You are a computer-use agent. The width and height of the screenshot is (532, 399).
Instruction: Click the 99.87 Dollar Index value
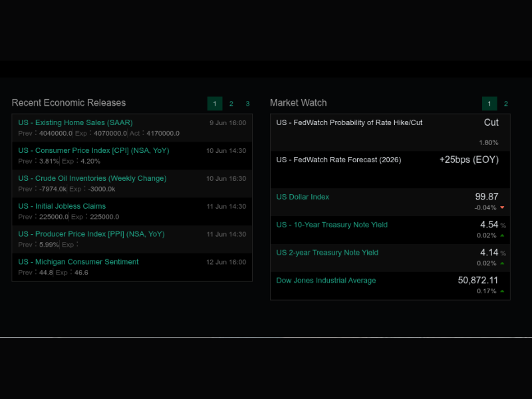[x=487, y=196]
